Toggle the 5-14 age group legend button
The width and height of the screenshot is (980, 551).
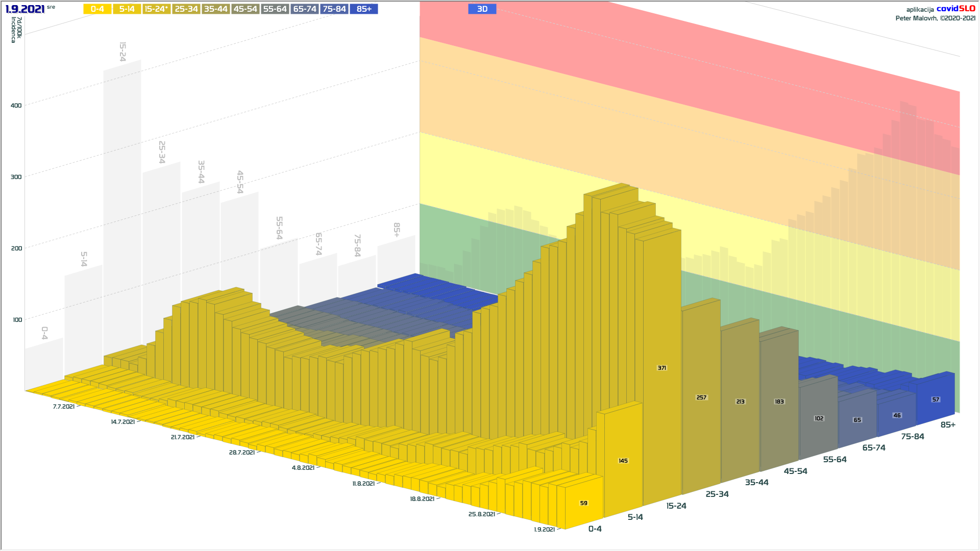pos(127,9)
